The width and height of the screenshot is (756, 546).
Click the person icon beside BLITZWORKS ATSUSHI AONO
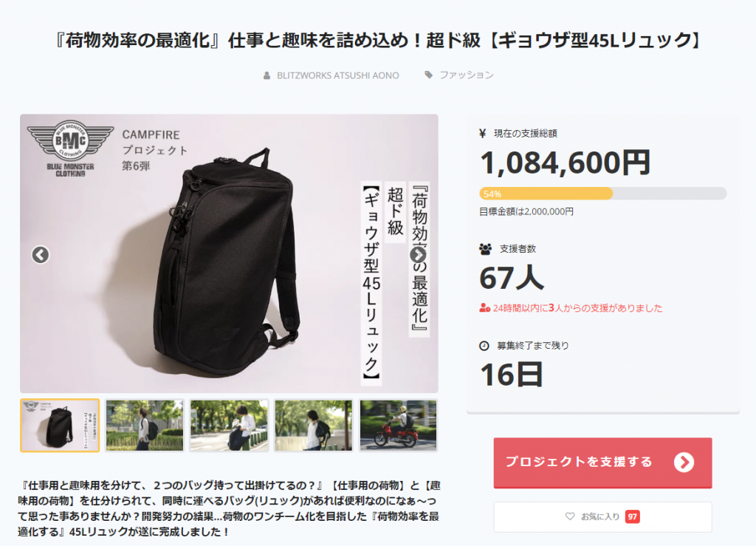click(x=267, y=75)
